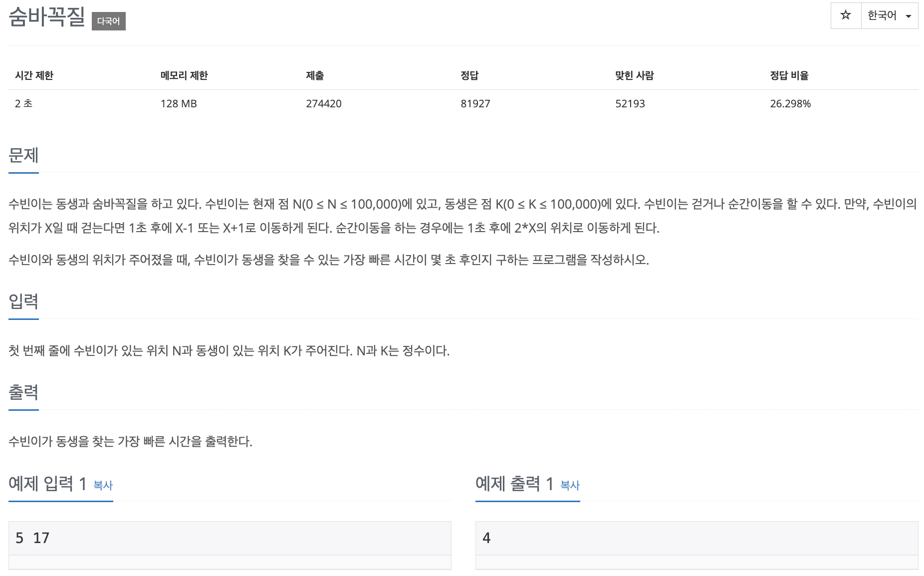Viewport: 924px width, 576px height.
Task: Click the 숨바꼭질 problem title
Action: coord(47,16)
